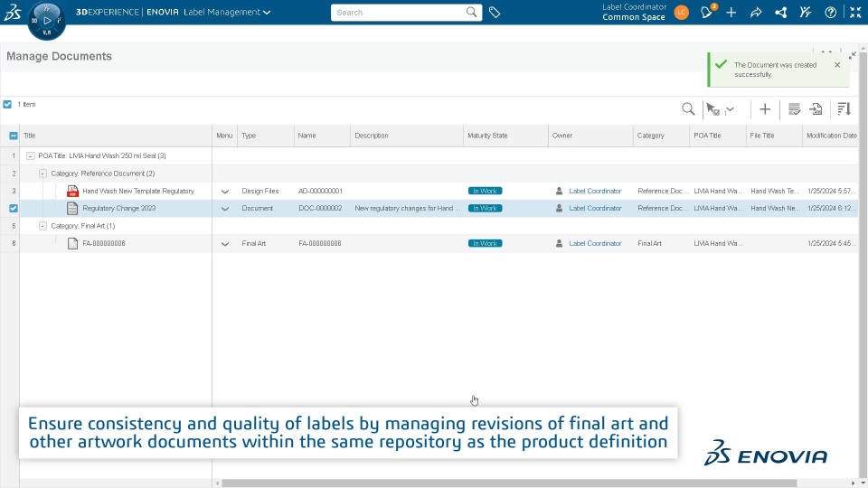Open the collaboration network icon in top bar
This screenshot has width=868, height=488.
point(780,13)
